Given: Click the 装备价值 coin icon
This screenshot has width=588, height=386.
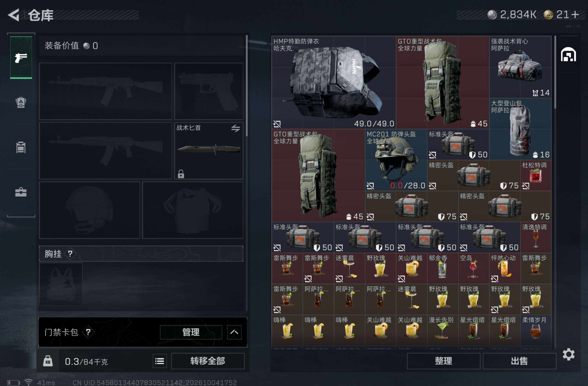Looking at the screenshot, I should 86,46.
